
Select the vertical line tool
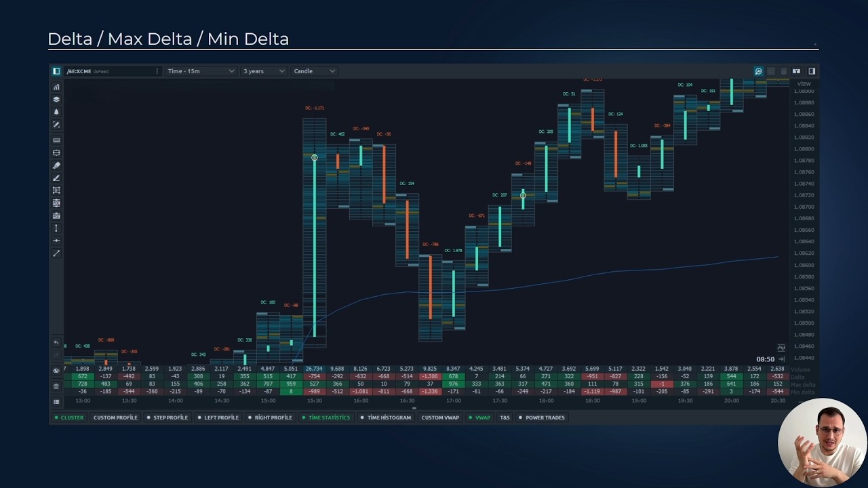point(56,228)
